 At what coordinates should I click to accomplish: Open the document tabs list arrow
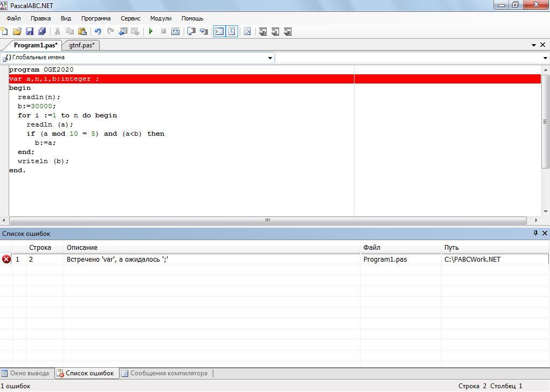pos(534,45)
